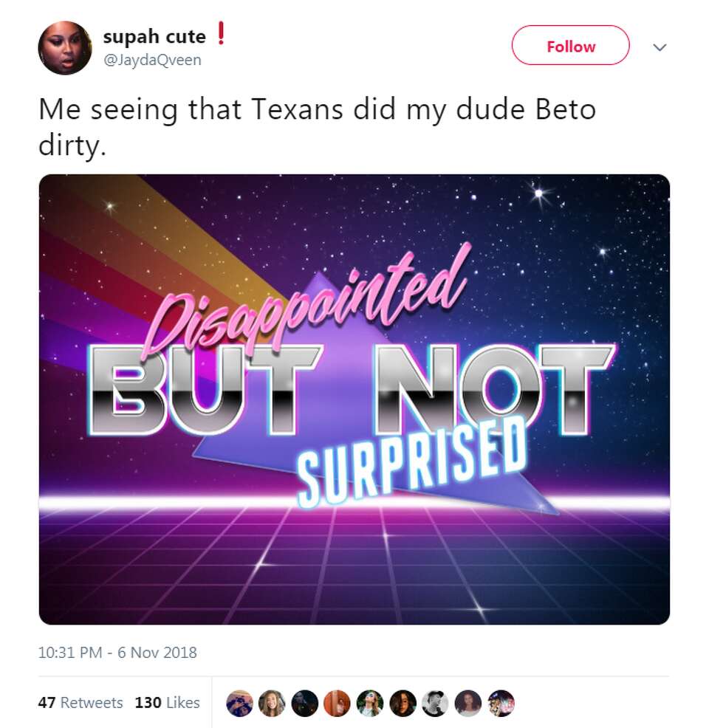Image resolution: width=709 pixels, height=728 pixels.
Task: Open the supah cute display name link
Action: tap(154, 37)
